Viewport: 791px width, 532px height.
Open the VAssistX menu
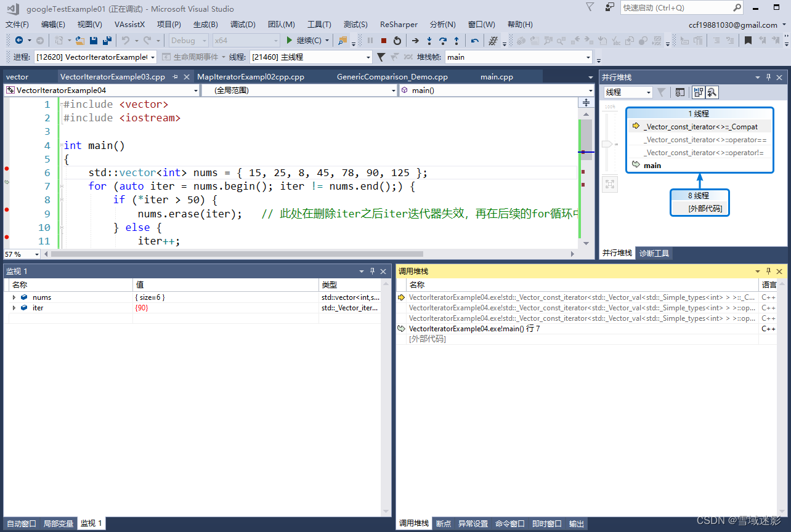coord(129,25)
